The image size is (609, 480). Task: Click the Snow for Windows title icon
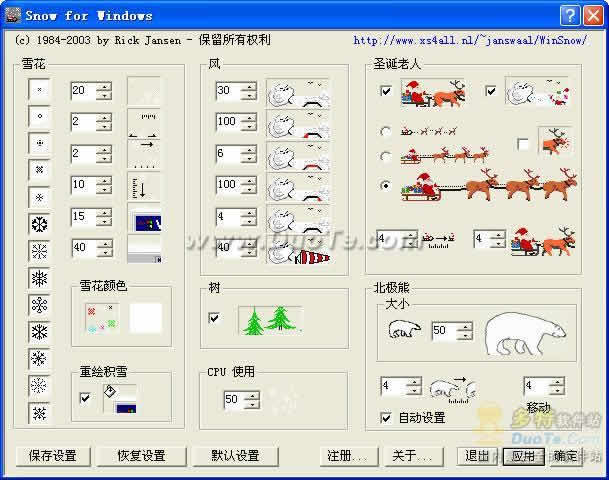pyautogui.click(x=13, y=16)
